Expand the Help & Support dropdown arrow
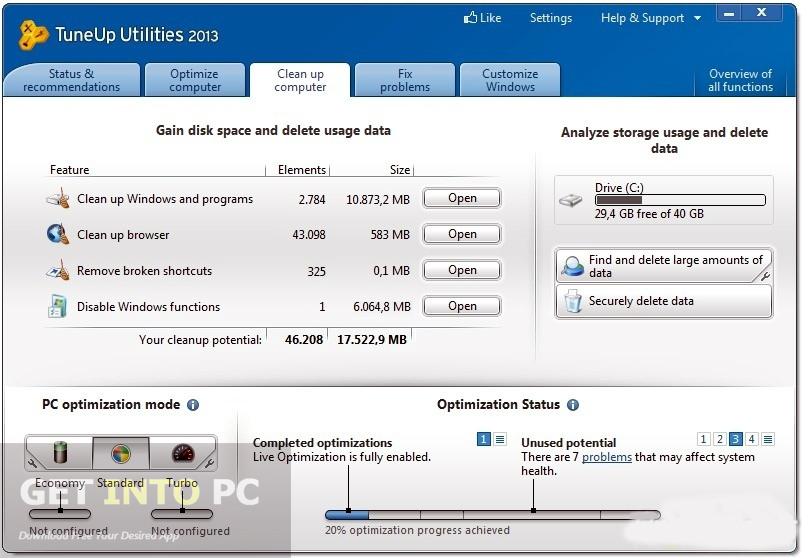 697,18
